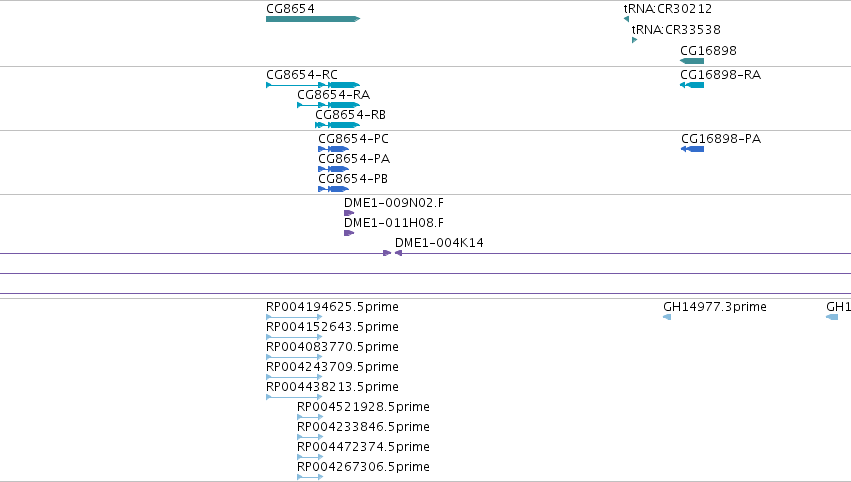Click the RP004233846.5prime arrow glyph
Viewport: 851px width, 482px height.
tap(310, 438)
